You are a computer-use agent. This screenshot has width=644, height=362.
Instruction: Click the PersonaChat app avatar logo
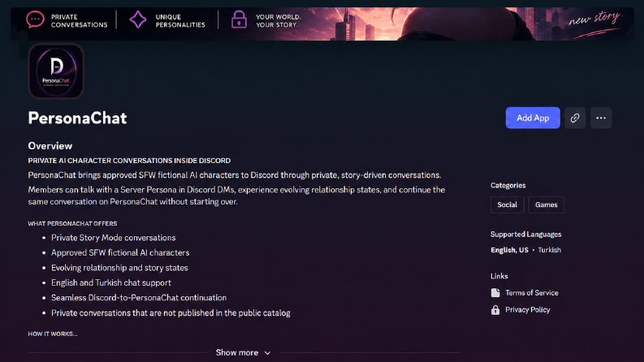click(x=56, y=71)
